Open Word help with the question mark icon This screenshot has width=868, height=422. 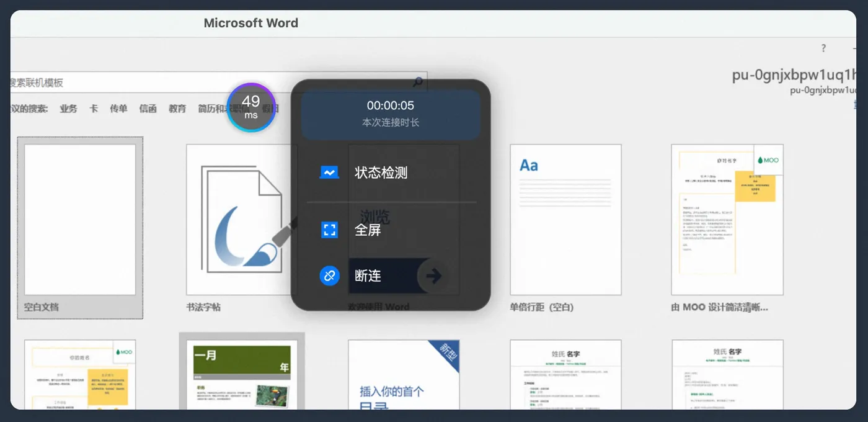coord(823,48)
